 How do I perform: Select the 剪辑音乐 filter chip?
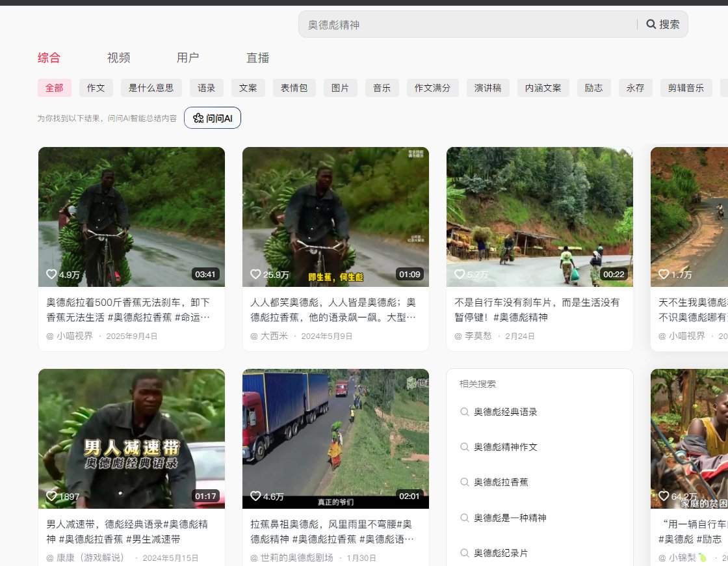click(x=686, y=88)
